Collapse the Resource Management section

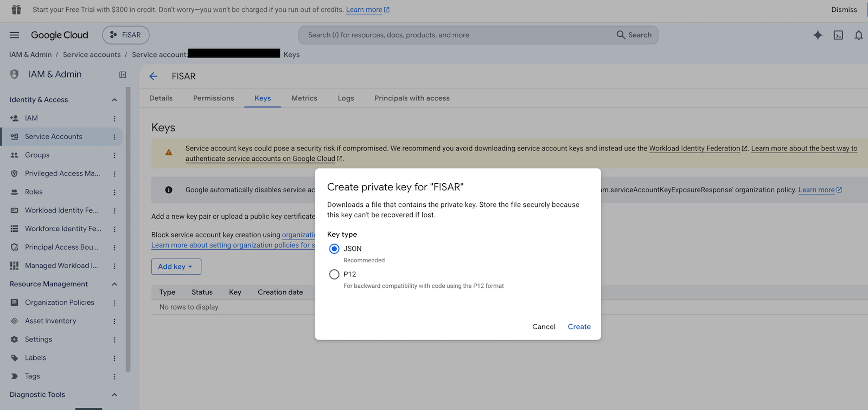pyautogui.click(x=114, y=284)
